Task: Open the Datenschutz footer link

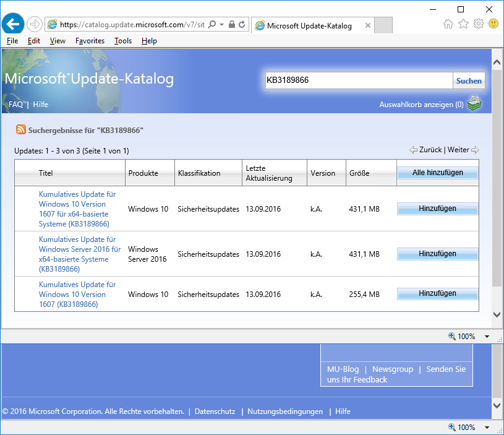Action: pos(215,411)
